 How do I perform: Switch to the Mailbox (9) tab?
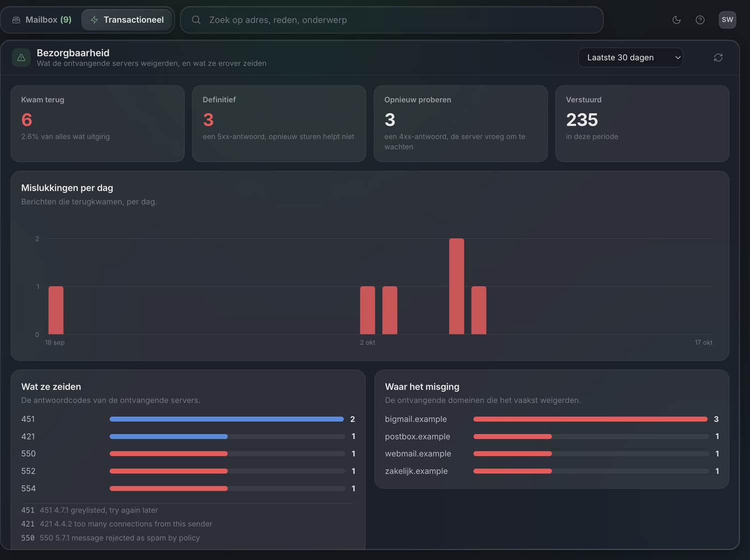42,19
